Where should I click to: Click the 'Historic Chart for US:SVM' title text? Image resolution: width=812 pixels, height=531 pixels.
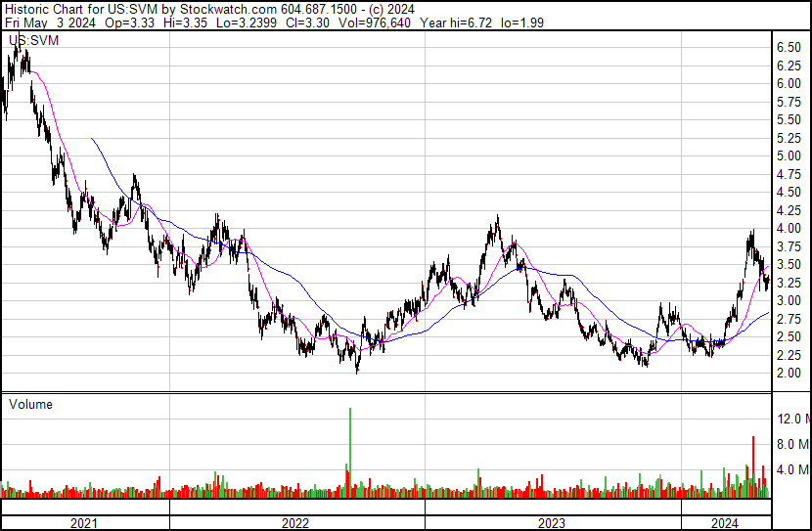pos(81,10)
